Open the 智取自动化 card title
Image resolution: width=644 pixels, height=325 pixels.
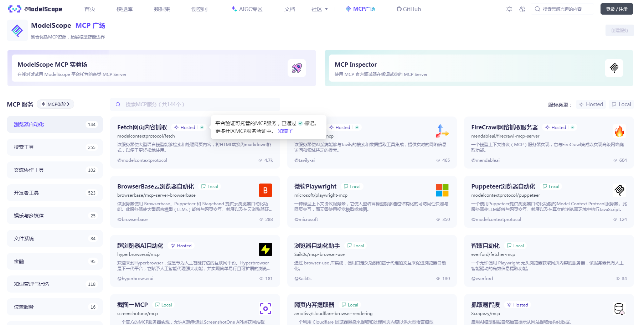pos(485,246)
